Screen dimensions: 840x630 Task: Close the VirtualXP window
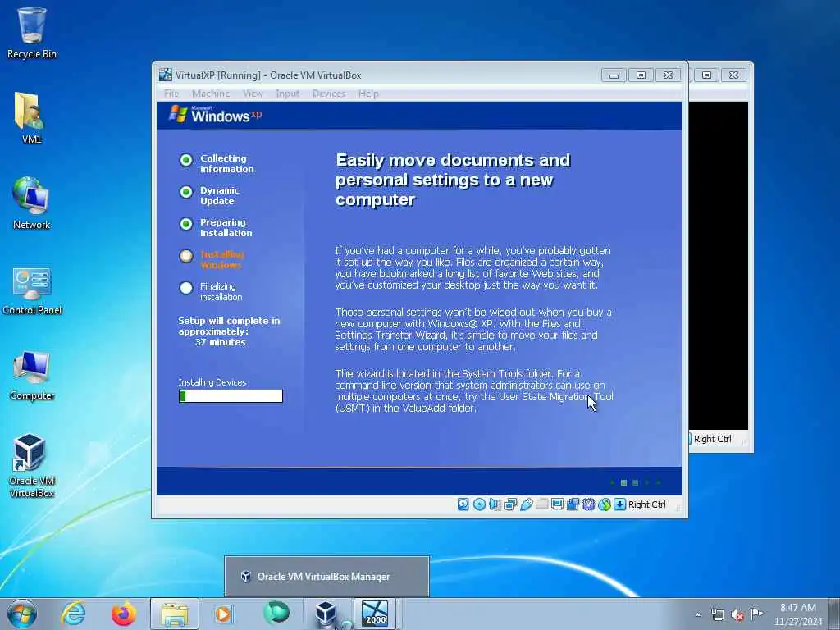[x=668, y=75]
